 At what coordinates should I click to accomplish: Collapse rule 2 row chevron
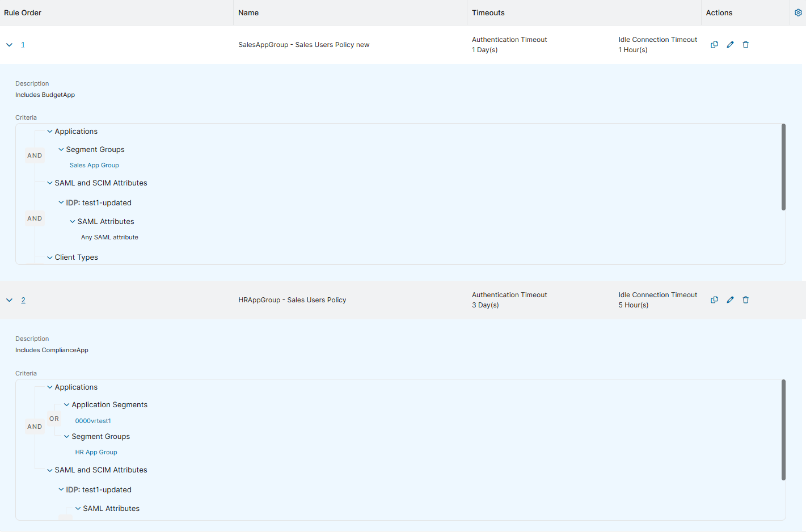[10, 300]
